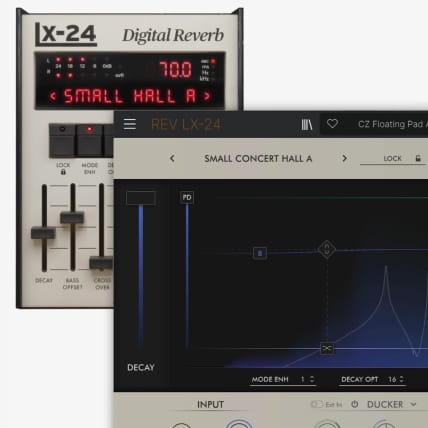Click the blue DECAY vertical slider
Viewport: 428px width, 428px height.
click(x=141, y=275)
